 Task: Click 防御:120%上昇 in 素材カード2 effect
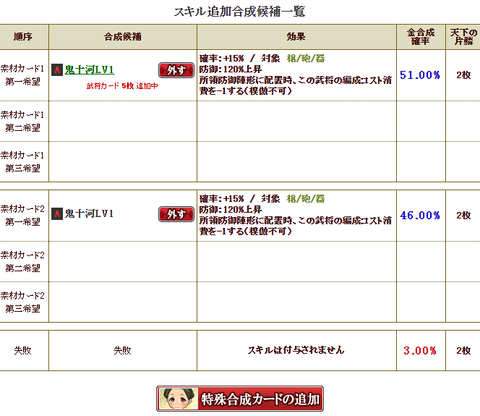tap(231, 210)
